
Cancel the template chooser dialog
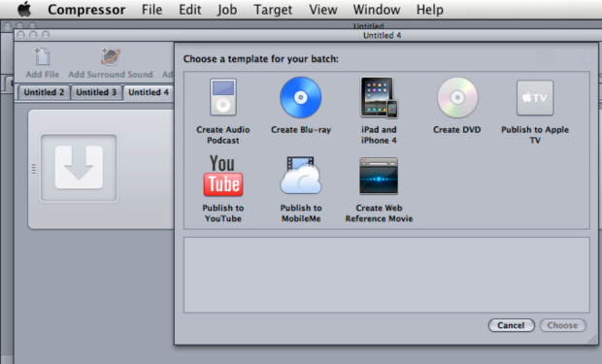(x=511, y=325)
